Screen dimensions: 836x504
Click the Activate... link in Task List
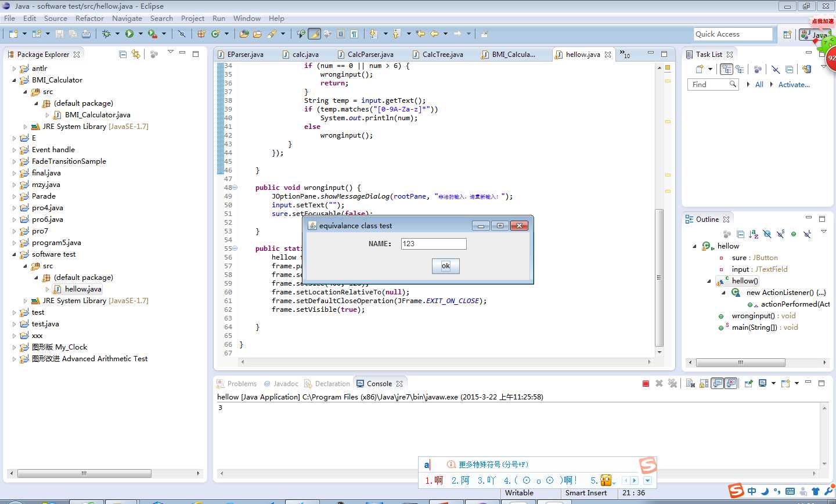click(x=794, y=84)
